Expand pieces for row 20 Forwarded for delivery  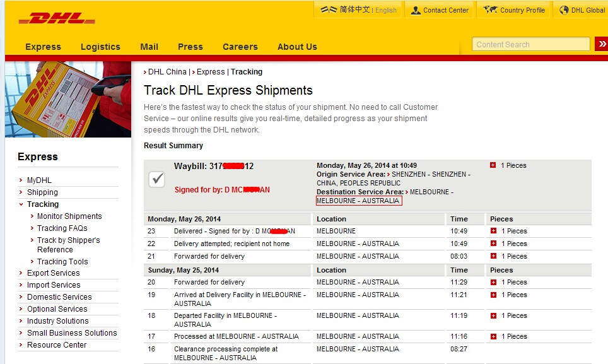tap(493, 282)
